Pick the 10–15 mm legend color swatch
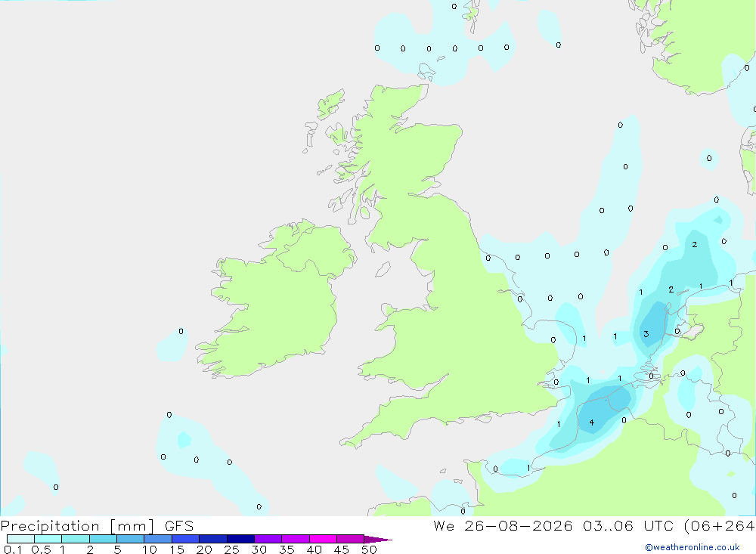 coord(158,539)
